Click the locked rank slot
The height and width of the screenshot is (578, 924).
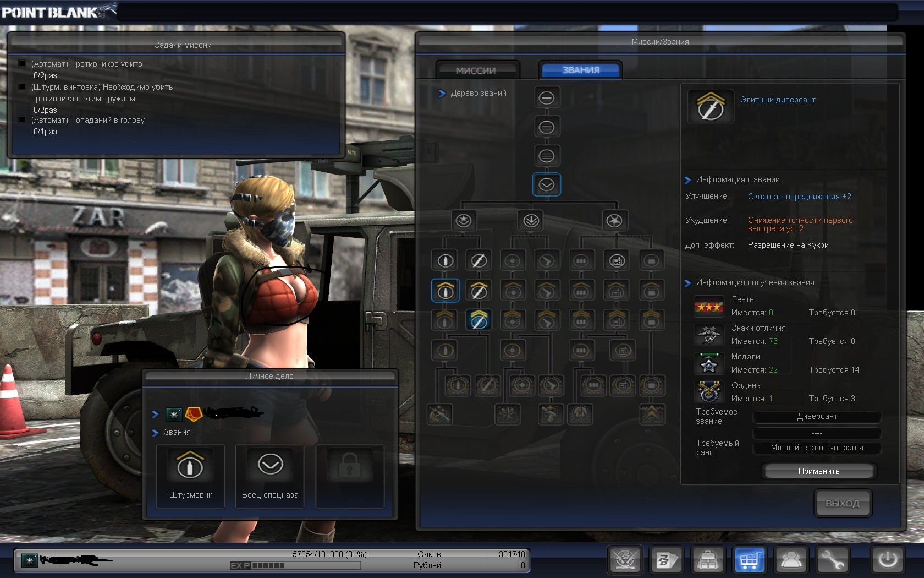pyautogui.click(x=350, y=477)
